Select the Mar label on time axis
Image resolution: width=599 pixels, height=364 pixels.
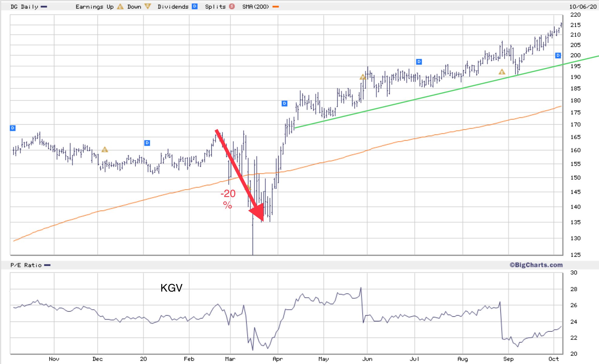230,359
